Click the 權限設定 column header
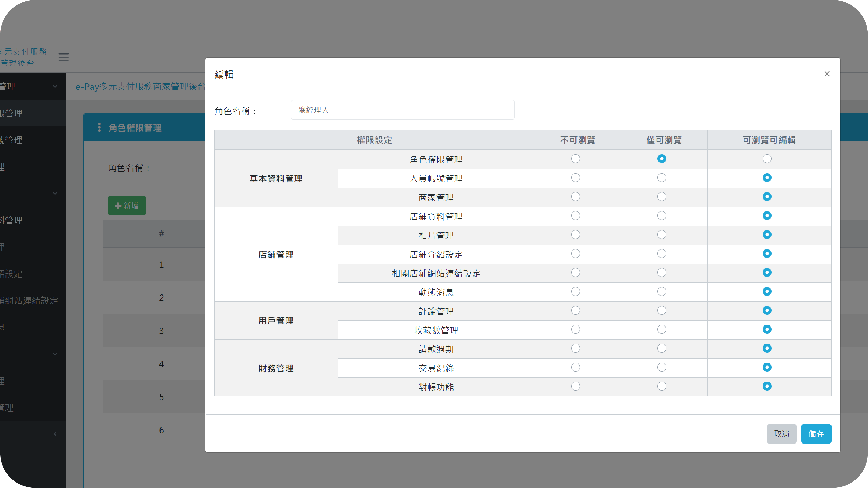868x488 pixels. tap(374, 140)
